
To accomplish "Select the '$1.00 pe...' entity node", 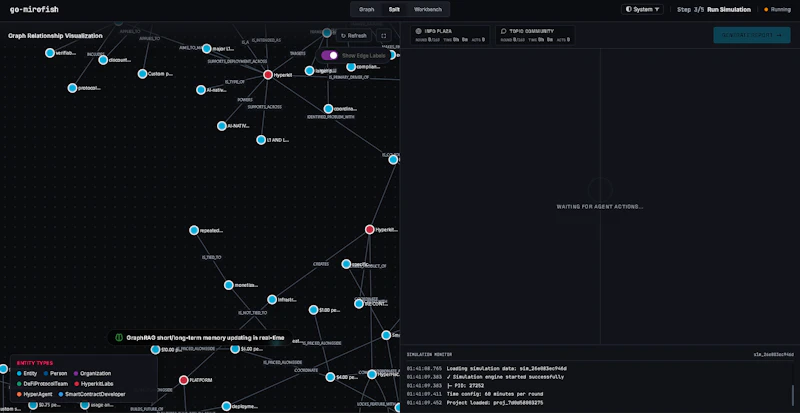I will click(x=313, y=310).
